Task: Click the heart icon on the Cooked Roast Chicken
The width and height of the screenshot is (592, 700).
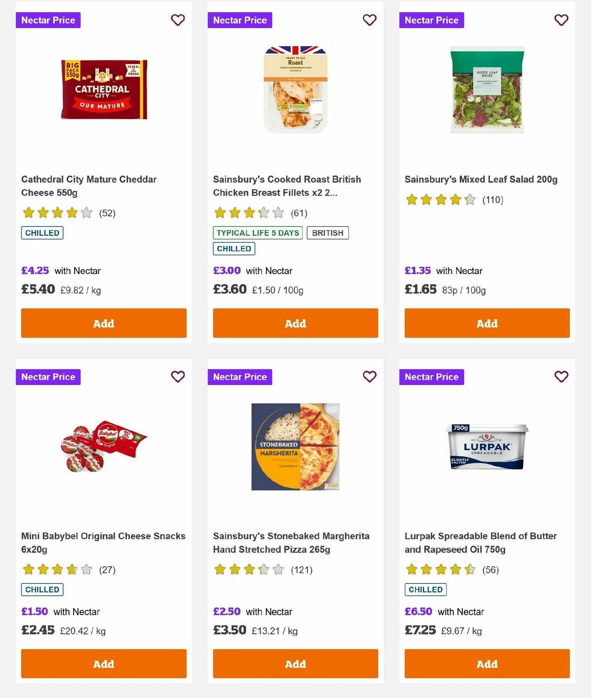Action: click(x=370, y=20)
